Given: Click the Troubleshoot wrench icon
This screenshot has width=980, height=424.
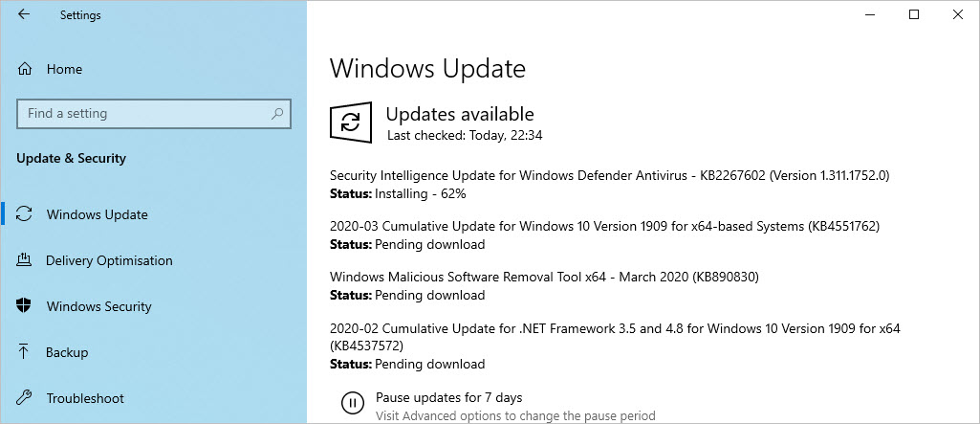Looking at the screenshot, I should (x=24, y=398).
